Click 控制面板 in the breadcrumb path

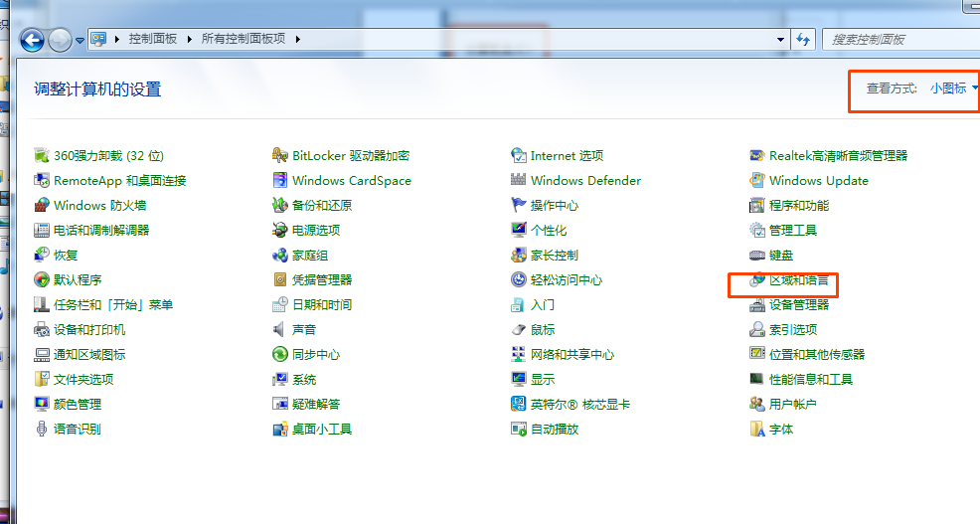tap(152, 39)
